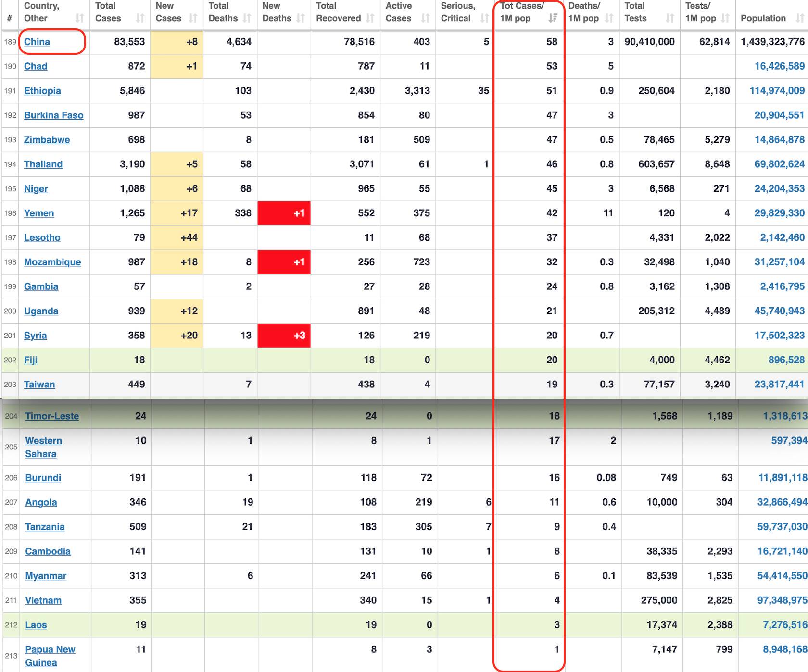Click Active Cases sort icon
The image size is (808, 672).
pos(425,18)
